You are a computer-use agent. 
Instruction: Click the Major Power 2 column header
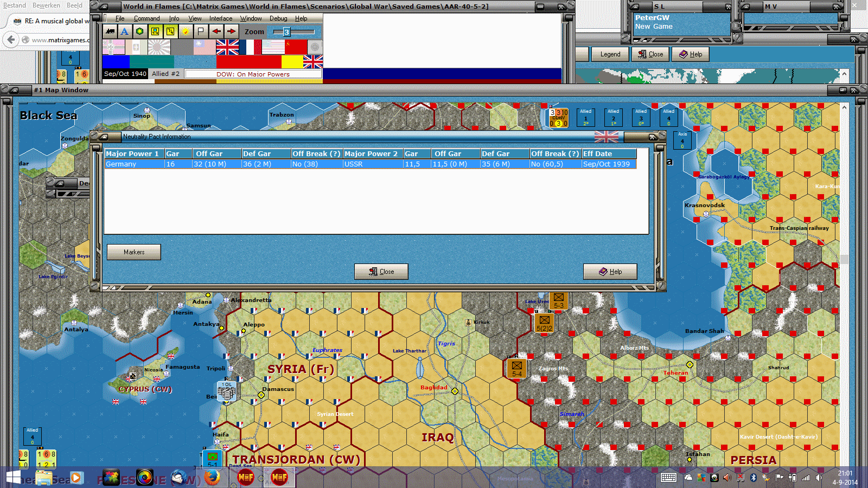[x=373, y=153]
